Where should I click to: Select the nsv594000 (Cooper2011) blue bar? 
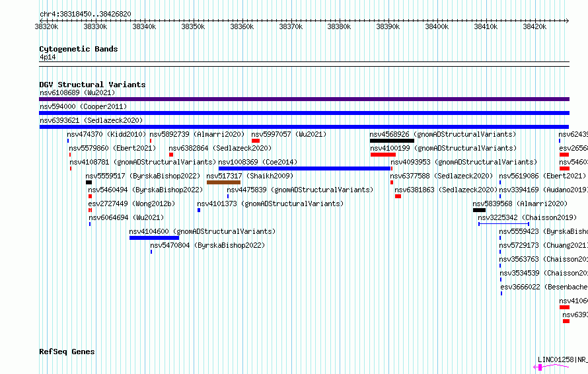(x=304, y=113)
